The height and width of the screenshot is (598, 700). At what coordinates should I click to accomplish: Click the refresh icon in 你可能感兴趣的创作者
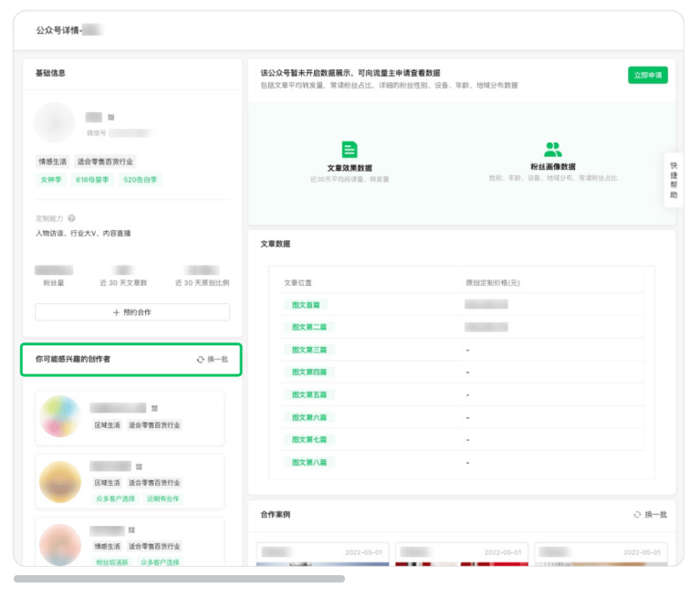(x=201, y=360)
